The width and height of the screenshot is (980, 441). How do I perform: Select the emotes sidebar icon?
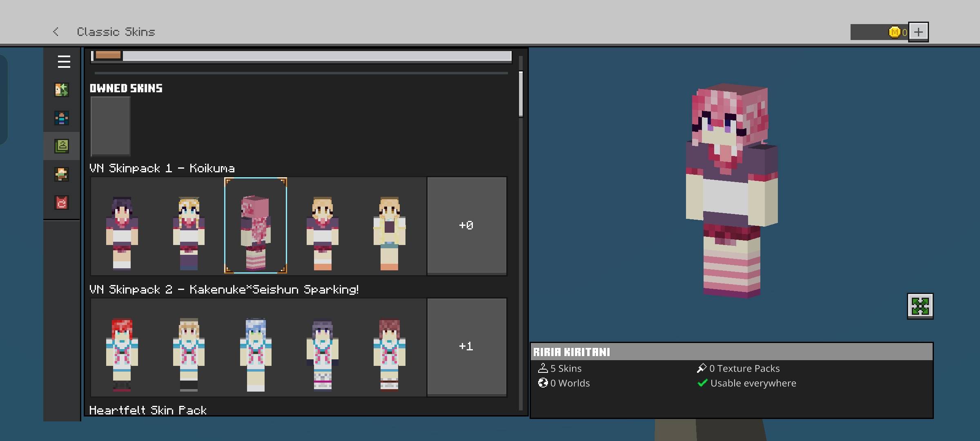[62, 174]
